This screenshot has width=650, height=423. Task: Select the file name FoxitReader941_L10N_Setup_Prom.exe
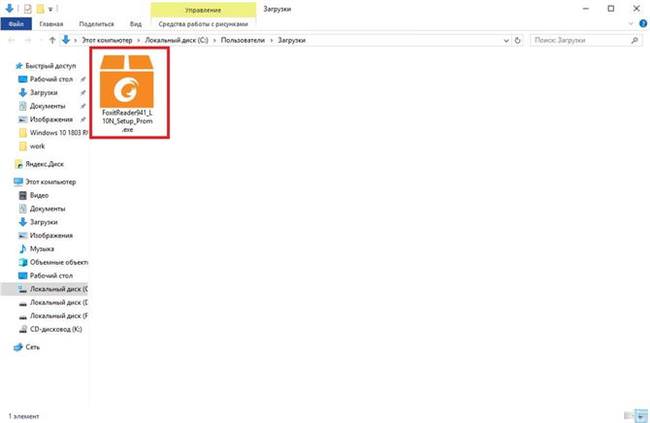(x=127, y=121)
